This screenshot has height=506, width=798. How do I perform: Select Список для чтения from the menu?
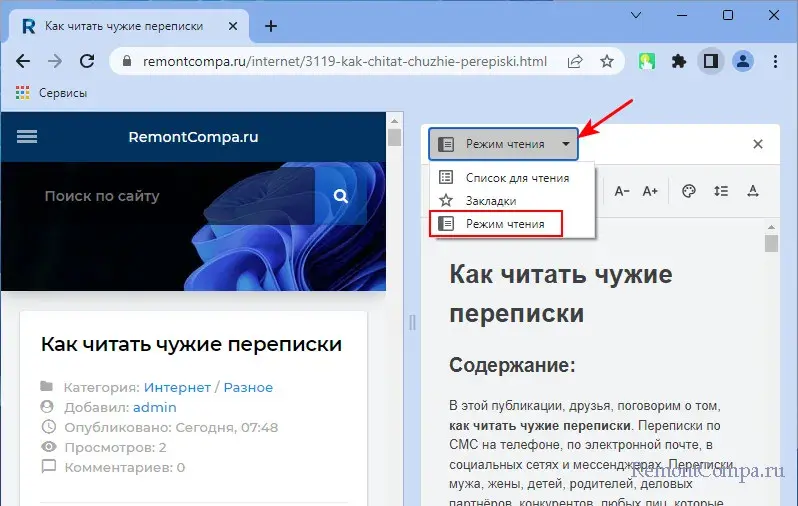(x=516, y=178)
